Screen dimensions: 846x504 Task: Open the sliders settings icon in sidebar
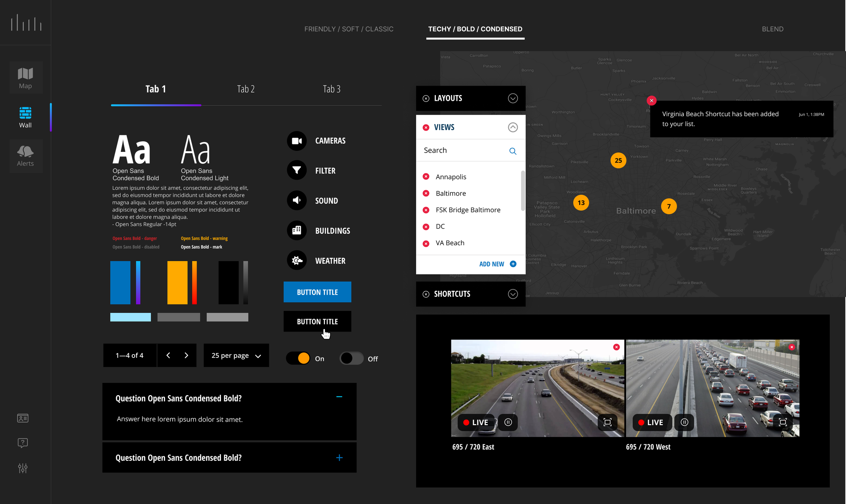[x=23, y=468]
